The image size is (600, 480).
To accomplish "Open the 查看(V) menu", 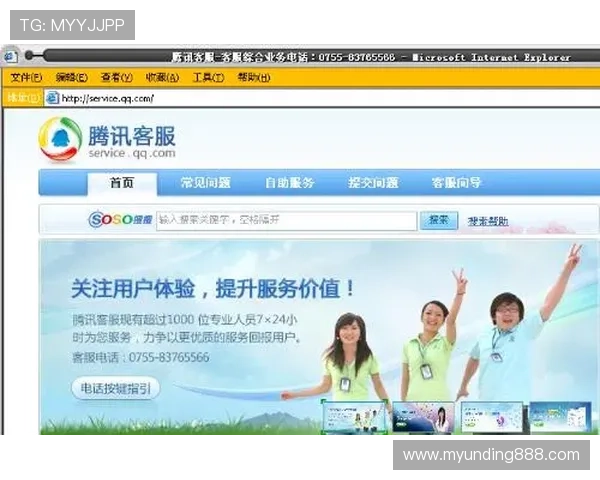I will [x=117, y=78].
